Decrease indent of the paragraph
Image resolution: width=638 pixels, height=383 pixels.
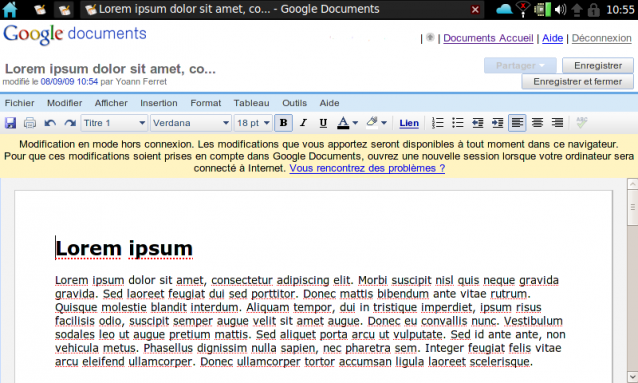[x=478, y=123]
